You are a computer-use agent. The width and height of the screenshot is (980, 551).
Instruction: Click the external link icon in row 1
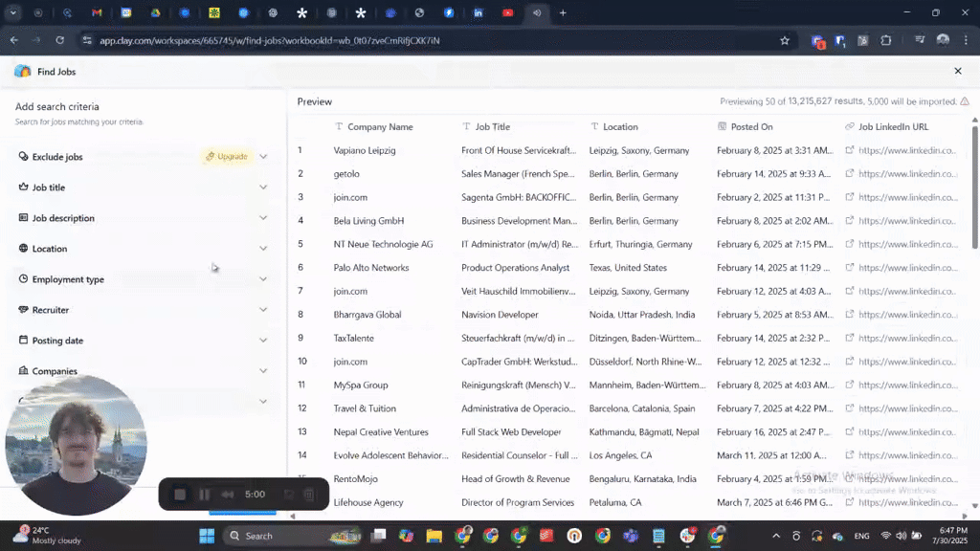pos(850,150)
